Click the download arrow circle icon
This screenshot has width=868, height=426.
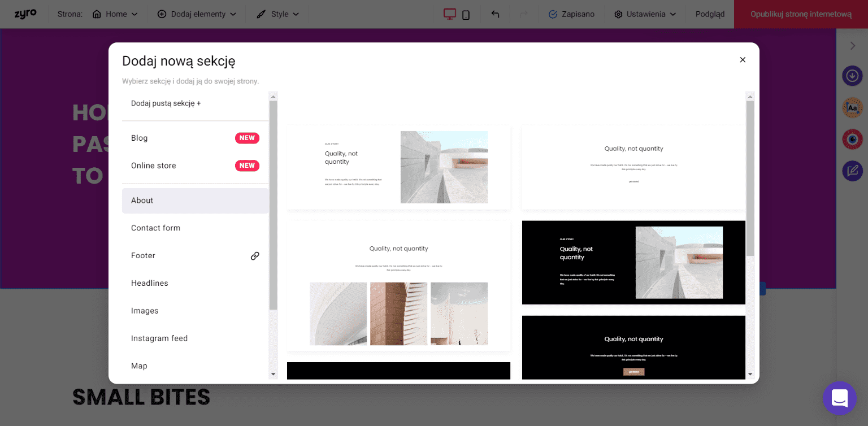852,76
